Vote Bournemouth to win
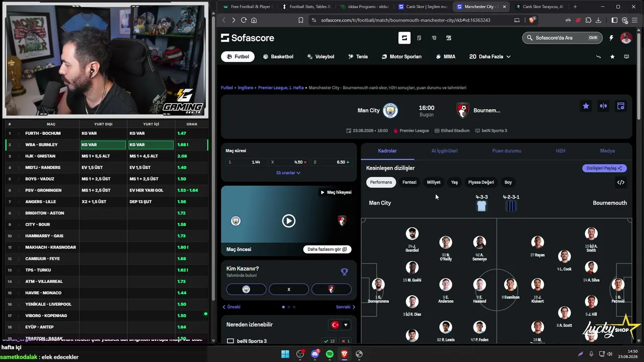This screenshot has width=644, height=362. 331,290
